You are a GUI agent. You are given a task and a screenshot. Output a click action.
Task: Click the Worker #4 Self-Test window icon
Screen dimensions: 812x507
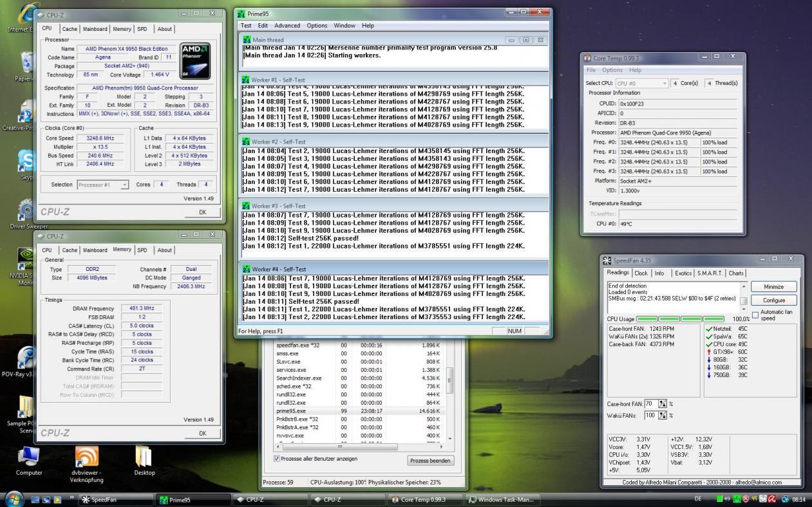click(x=246, y=269)
